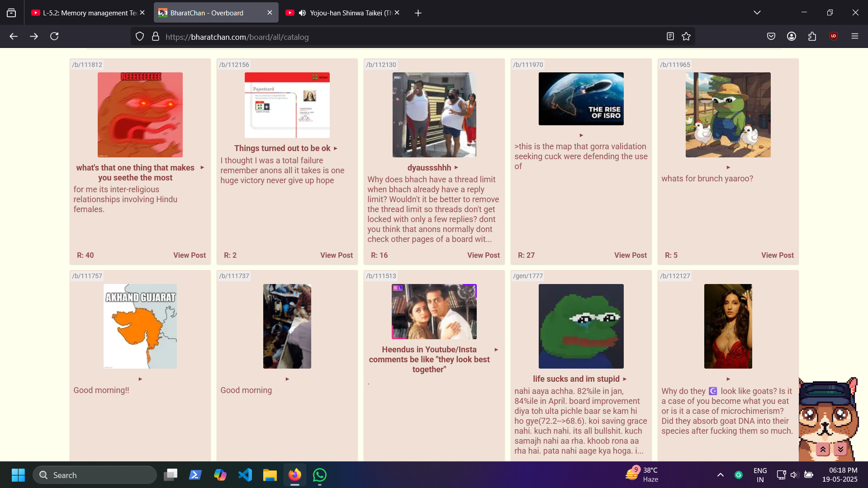Expand arrow beside 'life sucks and im stupid'
868x488 pixels.
(x=625, y=379)
